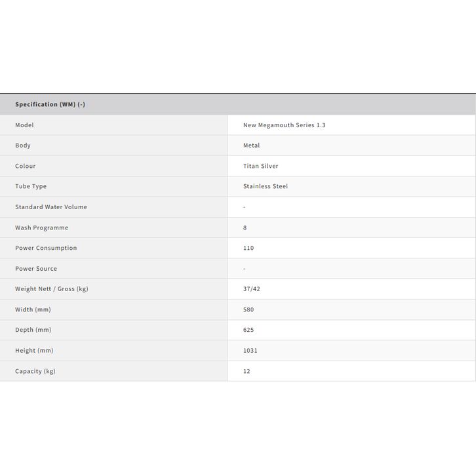Screen dimensions: 476x476
Task: Select the Capacity (kg) label
Action: click(x=35, y=371)
